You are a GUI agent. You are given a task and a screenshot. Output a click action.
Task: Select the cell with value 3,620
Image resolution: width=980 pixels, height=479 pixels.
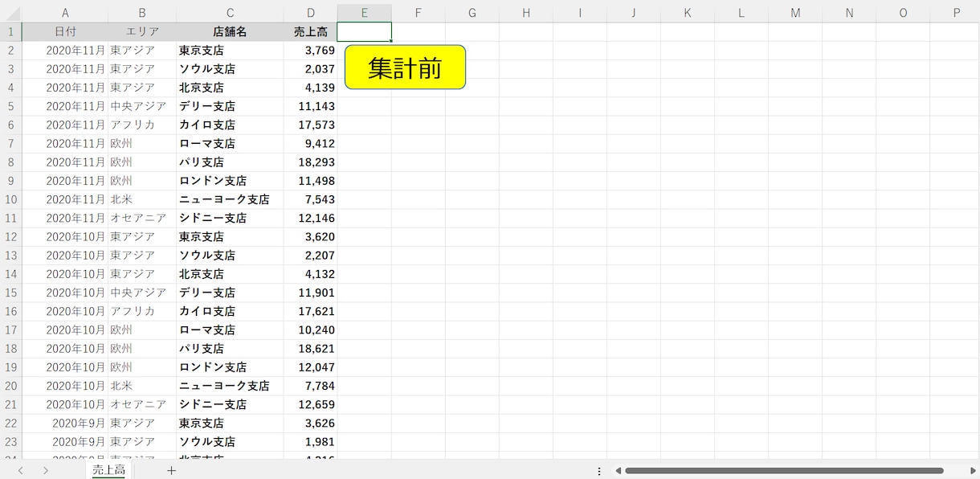pyautogui.click(x=310, y=237)
